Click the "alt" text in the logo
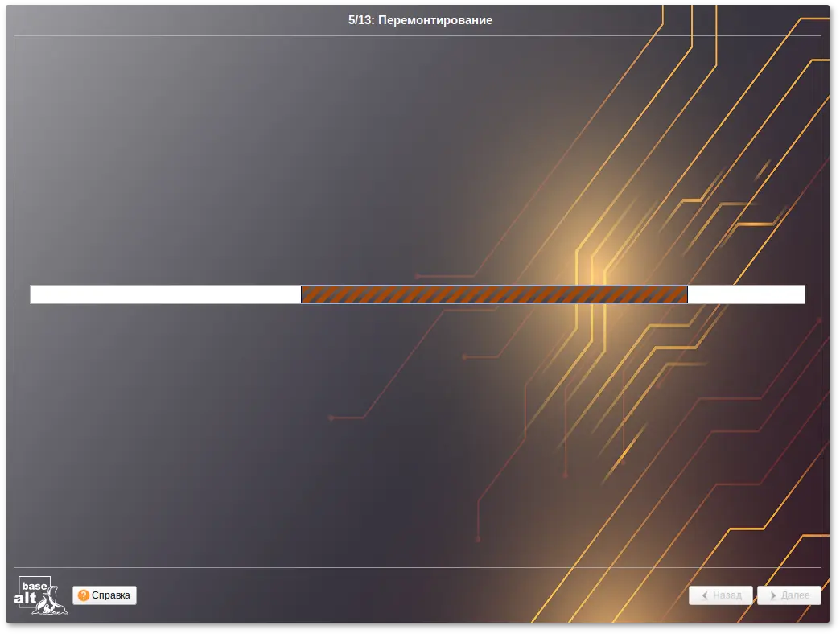This screenshot has height=634, width=840. tap(26, 600)
